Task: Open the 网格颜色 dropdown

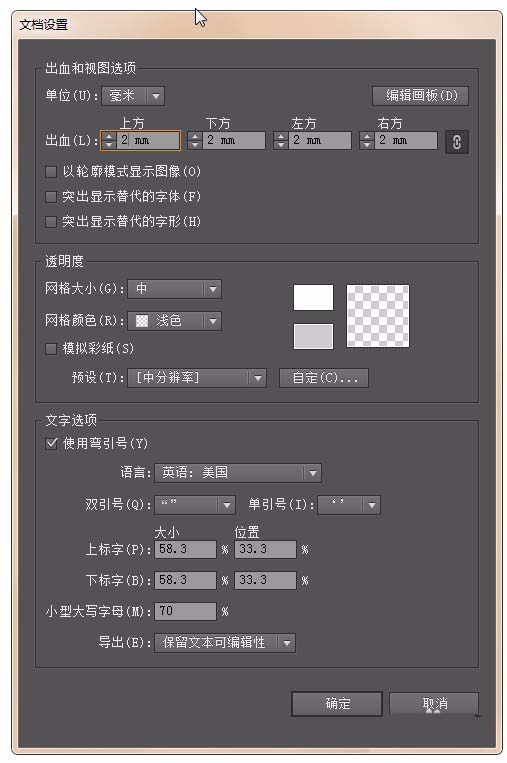Action: (174, 321)
